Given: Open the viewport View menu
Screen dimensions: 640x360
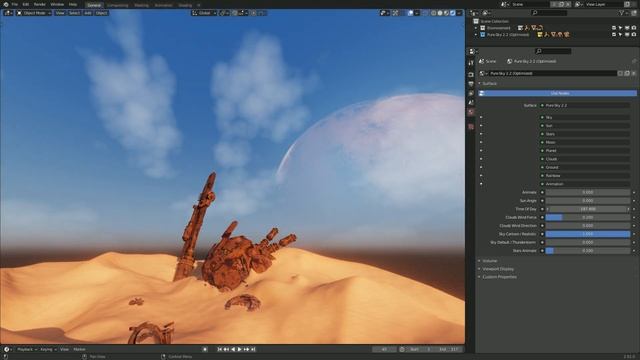Looking at the screenshot, I should 60,13.
